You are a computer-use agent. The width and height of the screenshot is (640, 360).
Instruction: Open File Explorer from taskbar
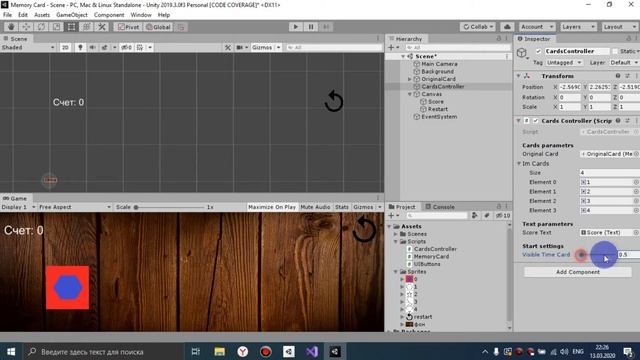(220, 351)
